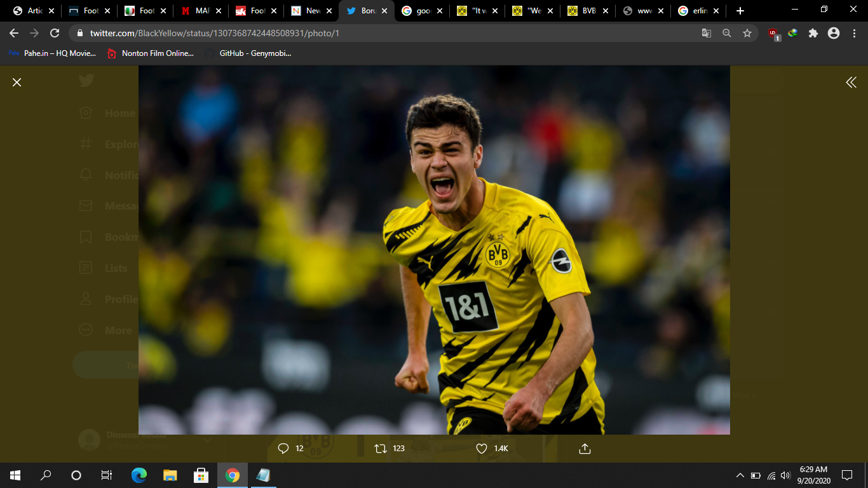
Task: Open Nonton Film Online bookmark
Action: tap(151, 53)
